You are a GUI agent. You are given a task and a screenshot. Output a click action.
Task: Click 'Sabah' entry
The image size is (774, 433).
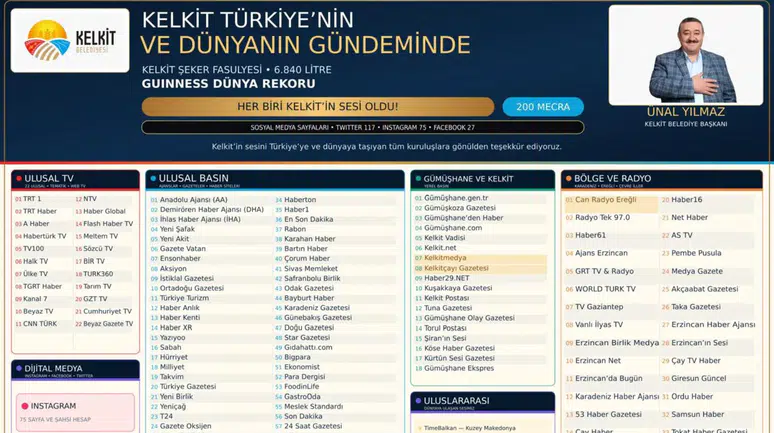point(170,348)
